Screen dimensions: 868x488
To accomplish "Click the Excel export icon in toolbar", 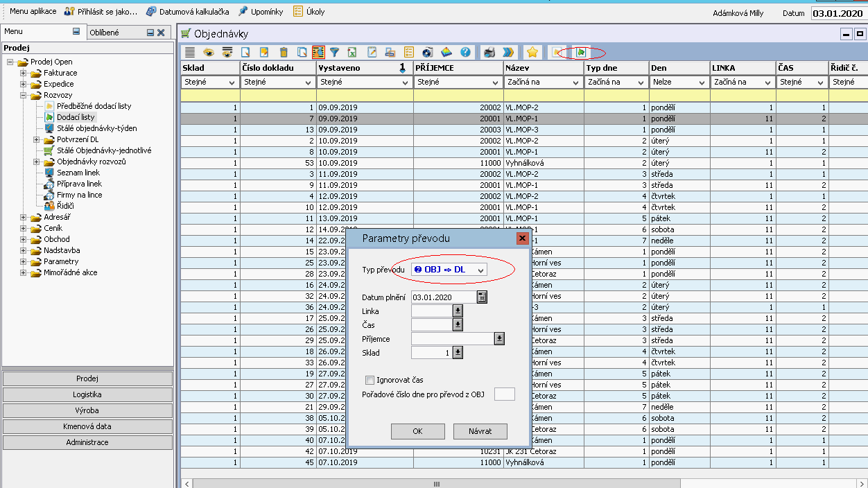I will (x=352, y=52).
